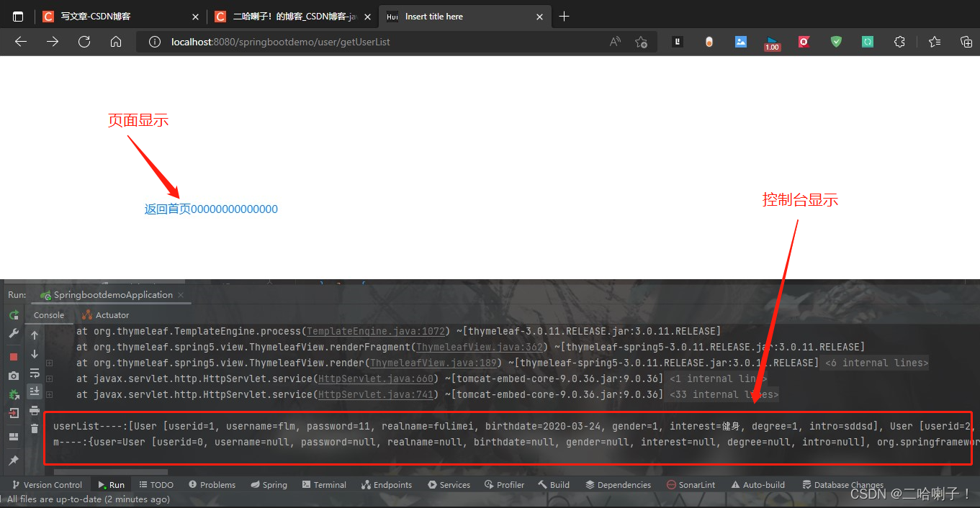
Task: Open Build tool window
Action: point(553,485)
